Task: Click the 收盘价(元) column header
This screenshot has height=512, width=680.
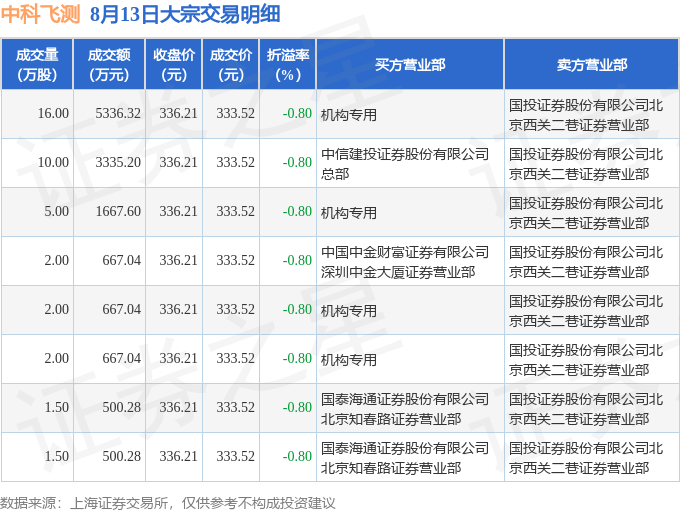Action: click(x=174, y=65)
